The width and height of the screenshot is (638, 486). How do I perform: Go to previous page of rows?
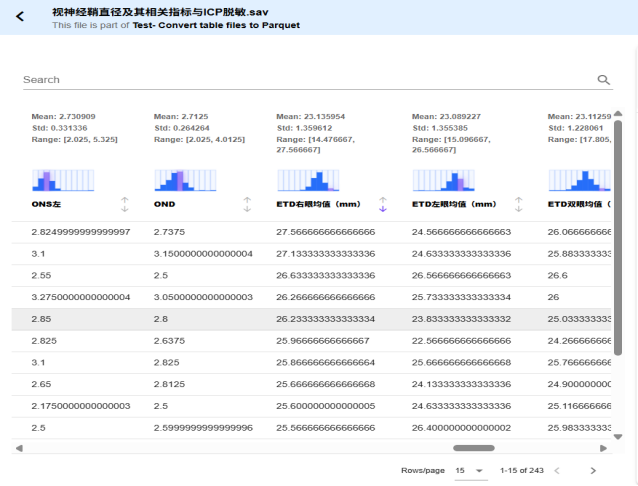click(x=557, y=470)
